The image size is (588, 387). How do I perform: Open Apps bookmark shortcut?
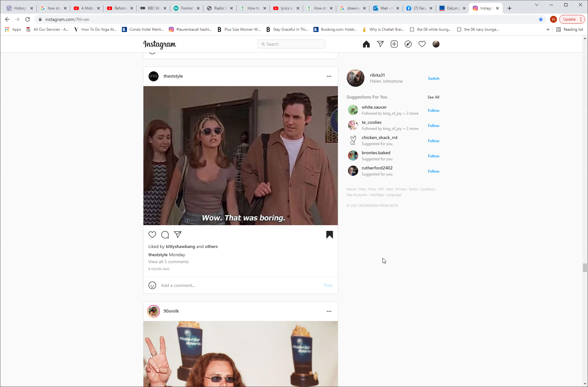point(13,29)
